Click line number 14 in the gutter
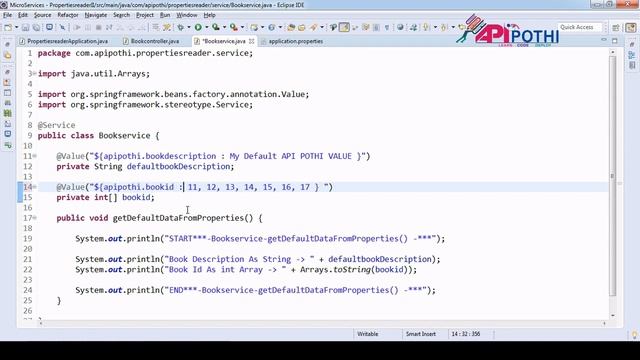Screen dimensions: 640x360 (x=27, y=187)
